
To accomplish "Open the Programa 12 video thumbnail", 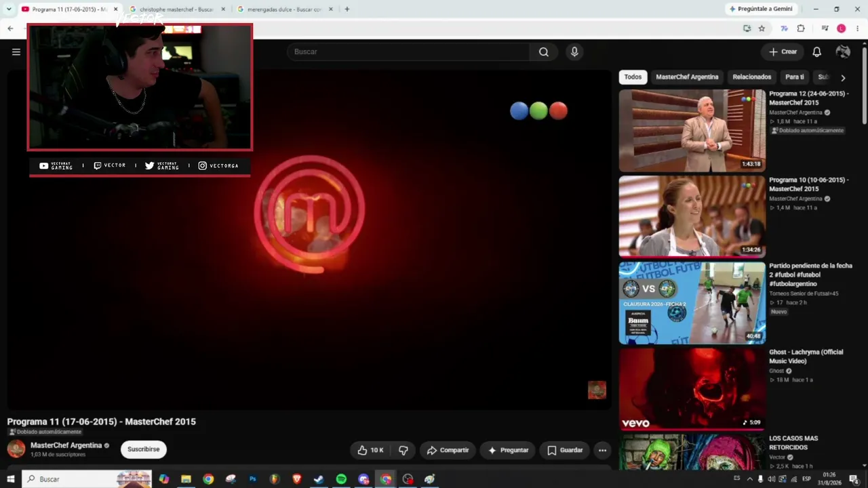I will (x=692, y=131).
